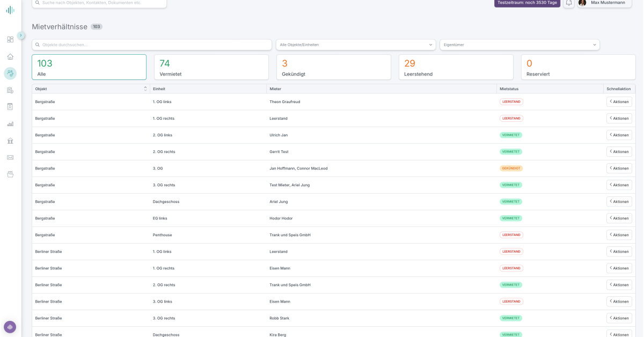
Task: Open Aktionen for Jan Hoffmann, Connor MacLeod row
Action: [x=619, y=168]
